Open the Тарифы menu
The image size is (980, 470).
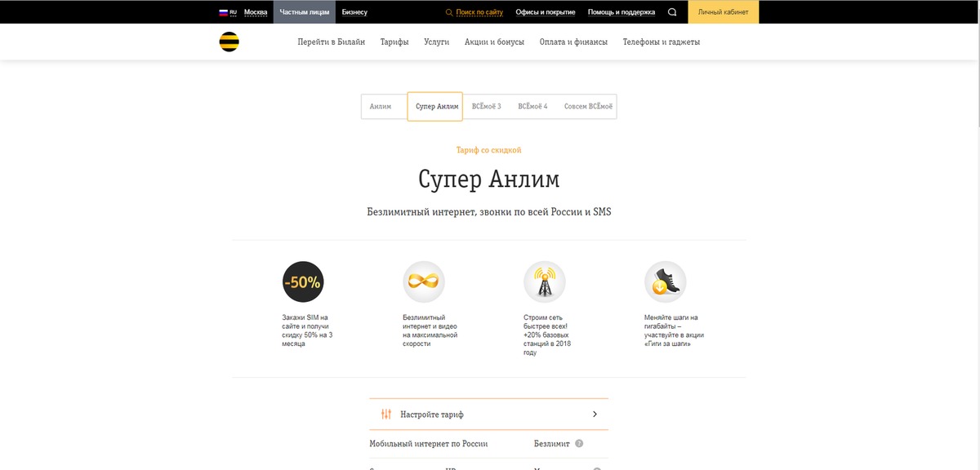pos(394,42)
